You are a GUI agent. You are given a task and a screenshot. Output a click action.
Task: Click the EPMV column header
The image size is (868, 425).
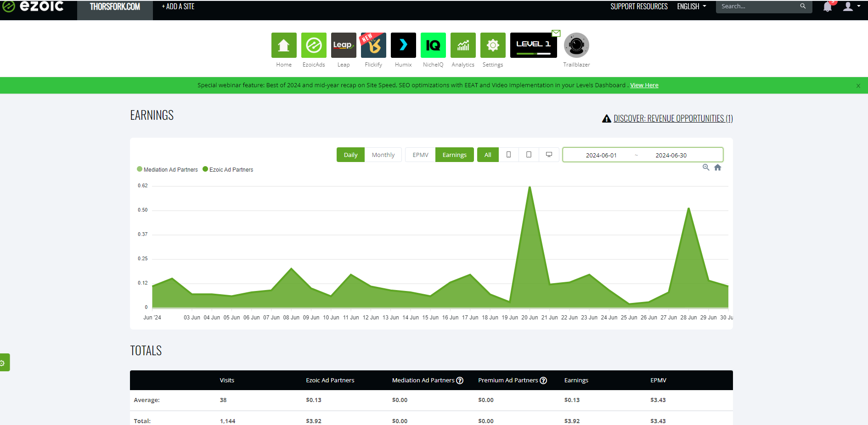click(x=658, y=380)
